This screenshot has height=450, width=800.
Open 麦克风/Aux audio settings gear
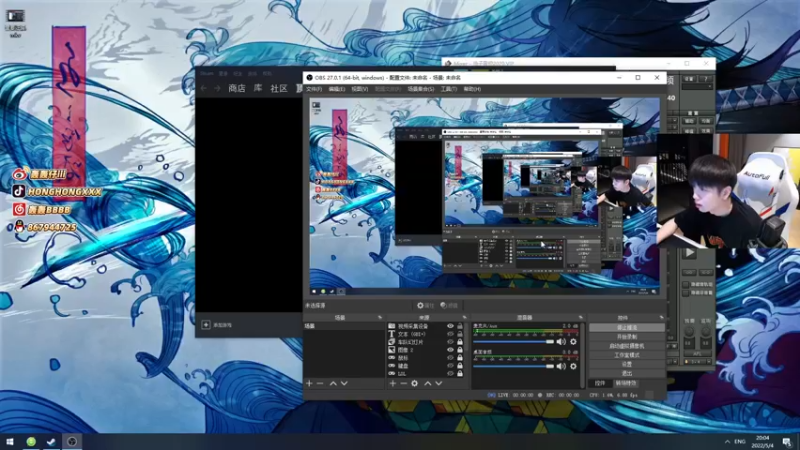(x=573, y=341)
